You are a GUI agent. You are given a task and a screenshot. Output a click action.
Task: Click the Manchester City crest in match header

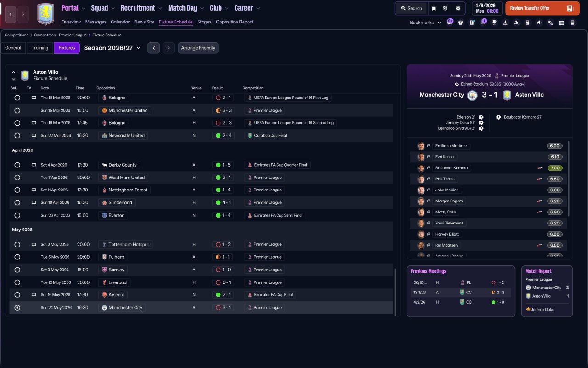[472, 95]
